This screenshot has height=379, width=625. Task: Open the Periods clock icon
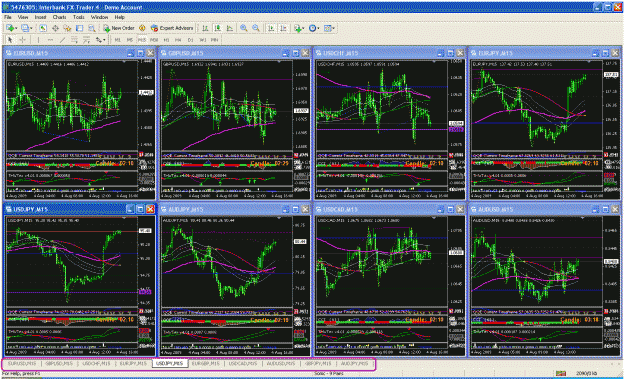[312, 28]
